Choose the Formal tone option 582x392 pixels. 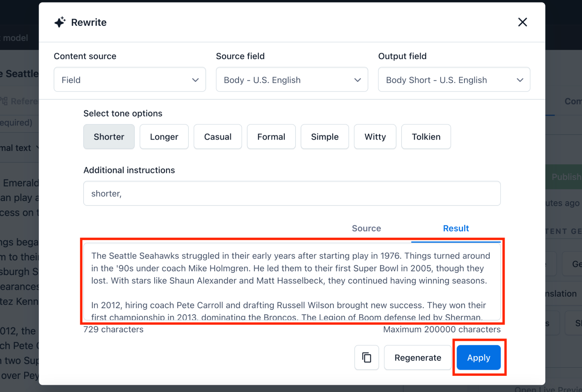pos(271,137)
